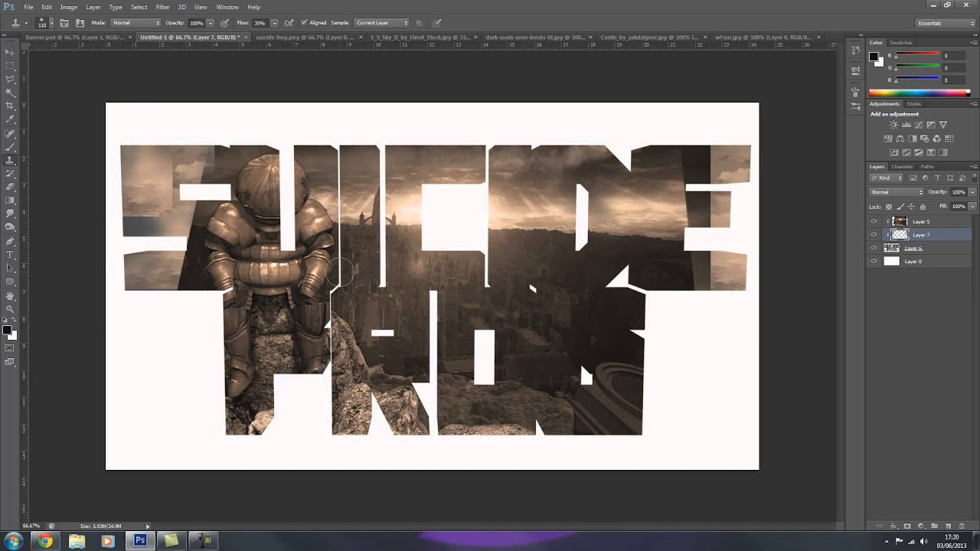980x551 pixels.
Task: Open the layers panel Opacity dropdown arrow
Action: [972, 192]
